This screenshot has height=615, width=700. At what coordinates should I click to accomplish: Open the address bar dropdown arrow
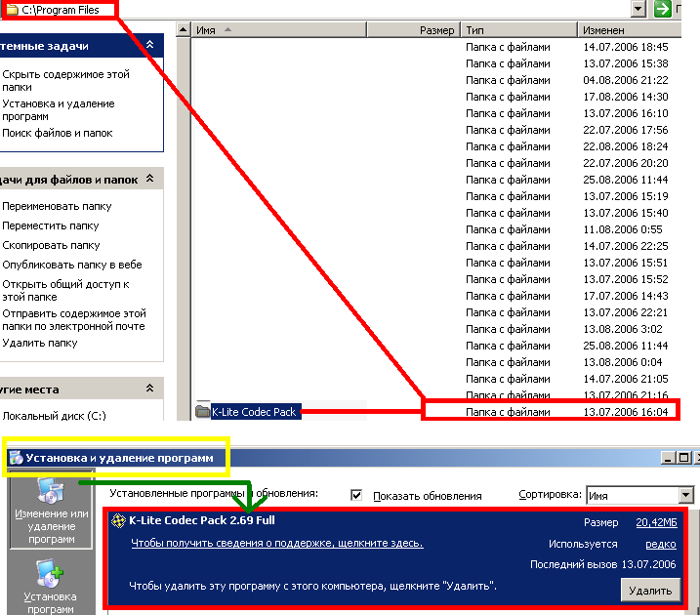click(x=639, y=9)
